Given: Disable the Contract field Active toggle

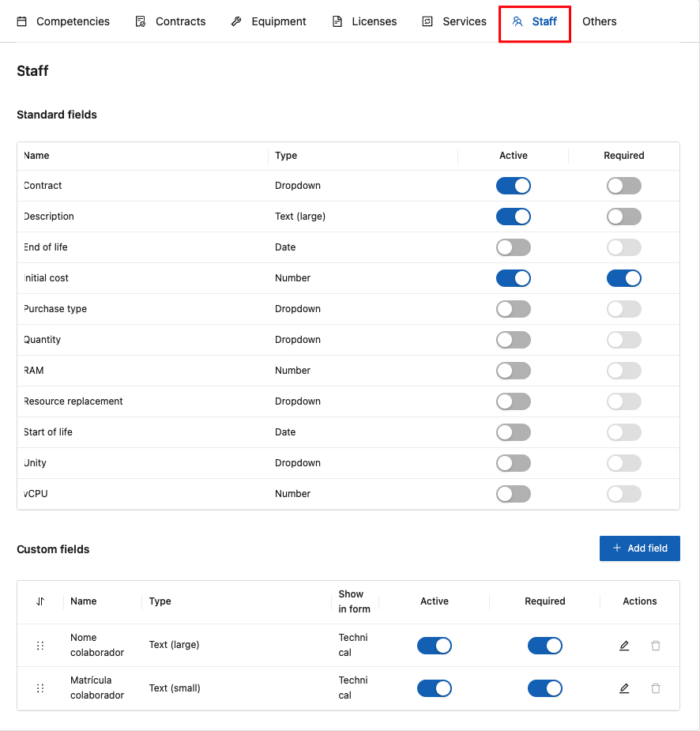Looking at the screenshot, I should coord(514,186).
